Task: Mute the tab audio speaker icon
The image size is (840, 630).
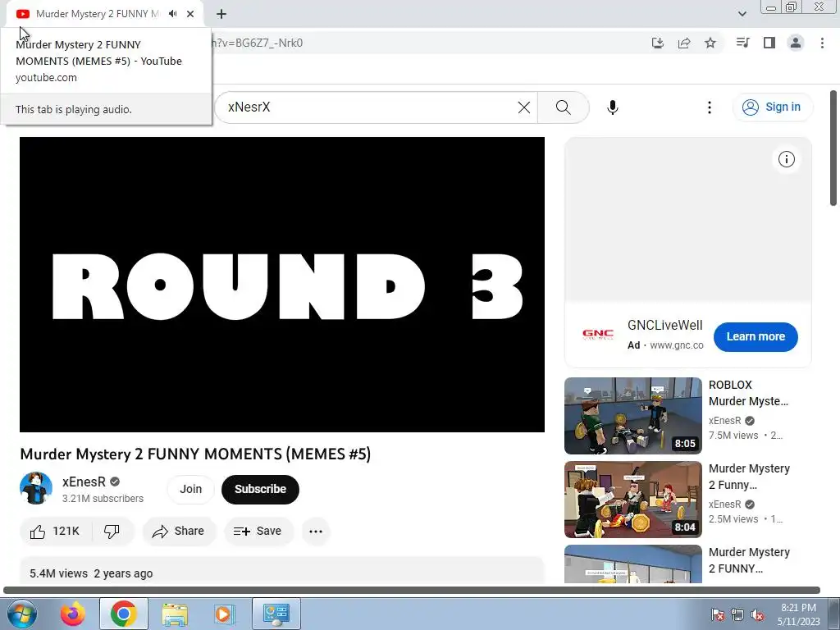Action: [172, 14]
